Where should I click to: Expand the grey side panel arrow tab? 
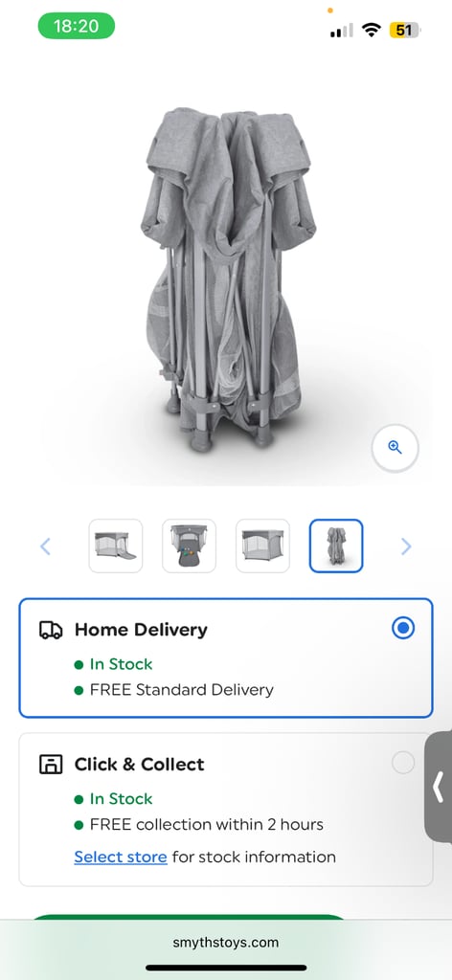coord(439,787)
